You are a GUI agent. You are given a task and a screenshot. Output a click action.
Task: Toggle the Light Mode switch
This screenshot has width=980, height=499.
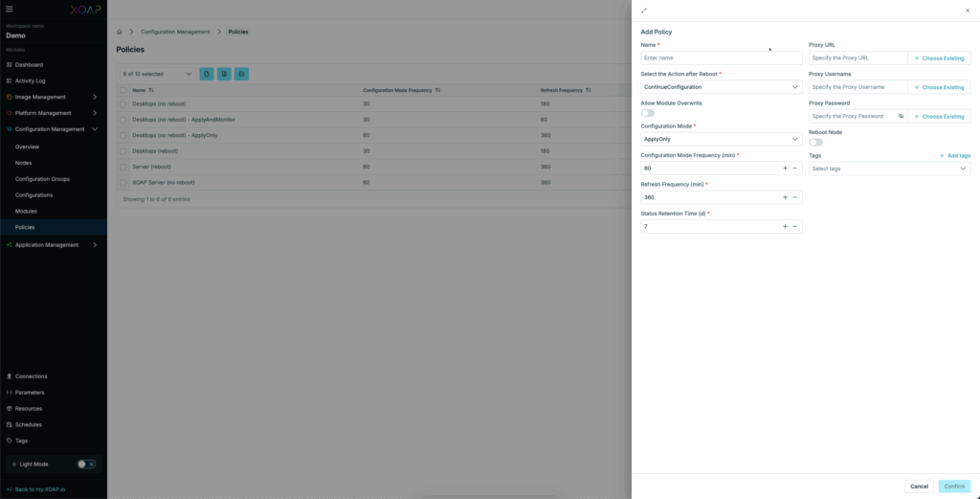pyautogui.click(x=86, y=464)
